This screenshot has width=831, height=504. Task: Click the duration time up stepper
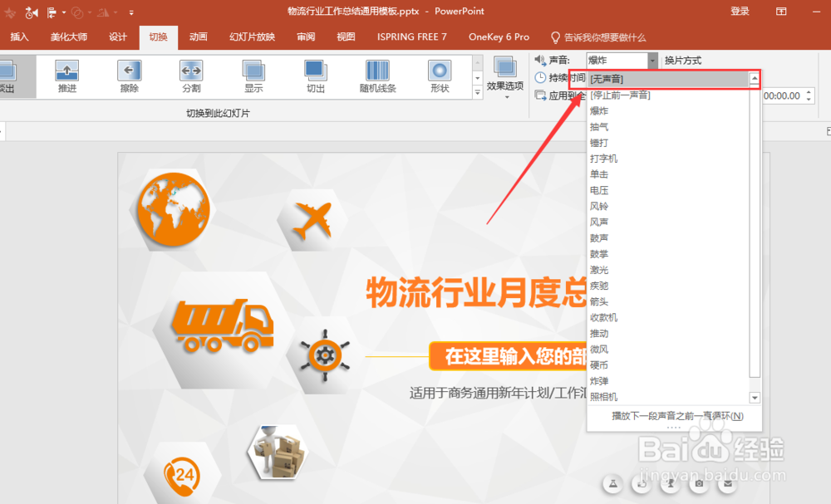(x=808, y=91)
